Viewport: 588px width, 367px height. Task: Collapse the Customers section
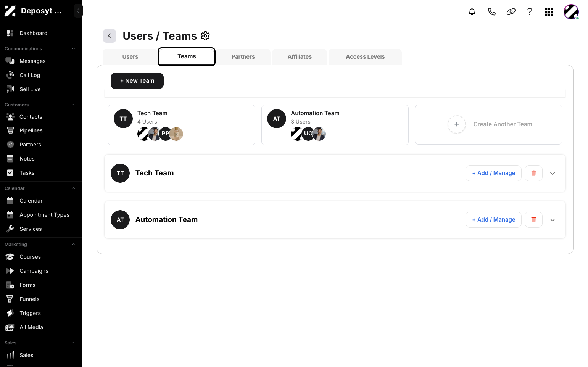click(x=74, y=105)
